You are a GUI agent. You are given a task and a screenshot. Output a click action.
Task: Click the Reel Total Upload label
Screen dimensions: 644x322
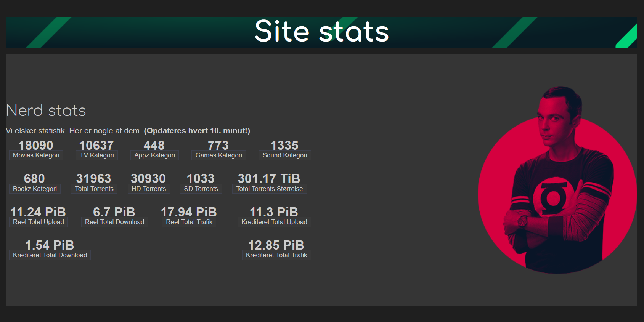39,222
